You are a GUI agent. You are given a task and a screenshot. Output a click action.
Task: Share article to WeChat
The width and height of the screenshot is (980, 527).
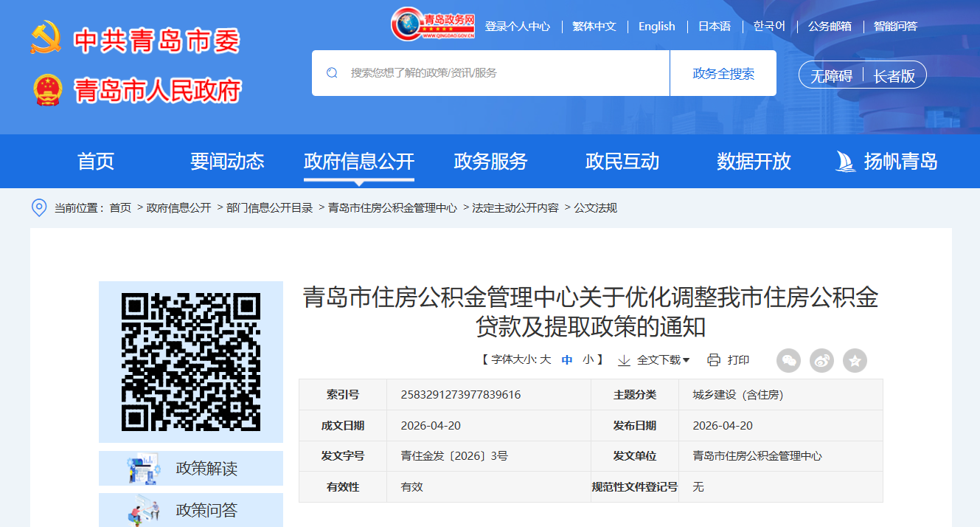click(x=788, y=360)
